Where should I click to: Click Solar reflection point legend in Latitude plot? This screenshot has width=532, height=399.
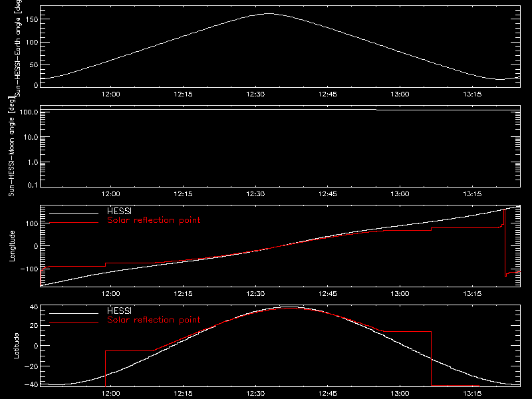(x=154, y=320)
